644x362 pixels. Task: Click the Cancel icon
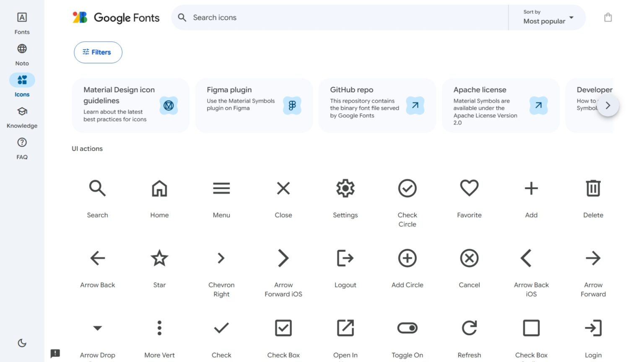pos(469,258)
